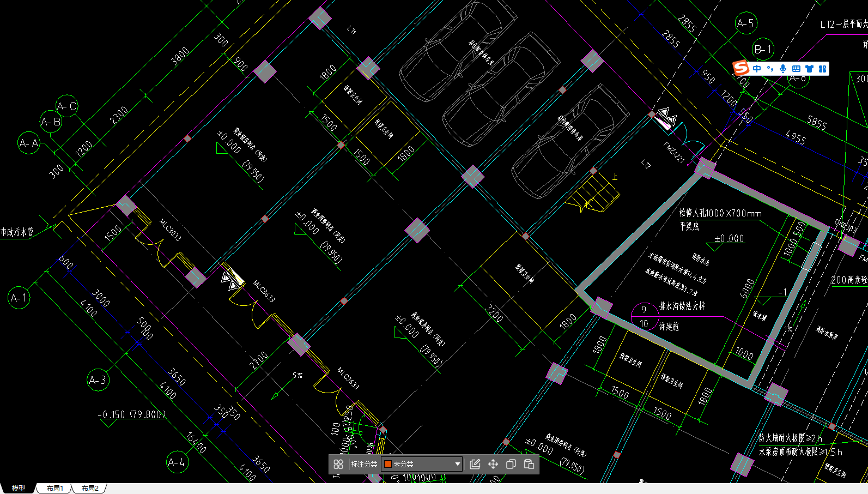Open the Sogou skin shirt icon
868x494 pixels.
(x=809, y=69)
